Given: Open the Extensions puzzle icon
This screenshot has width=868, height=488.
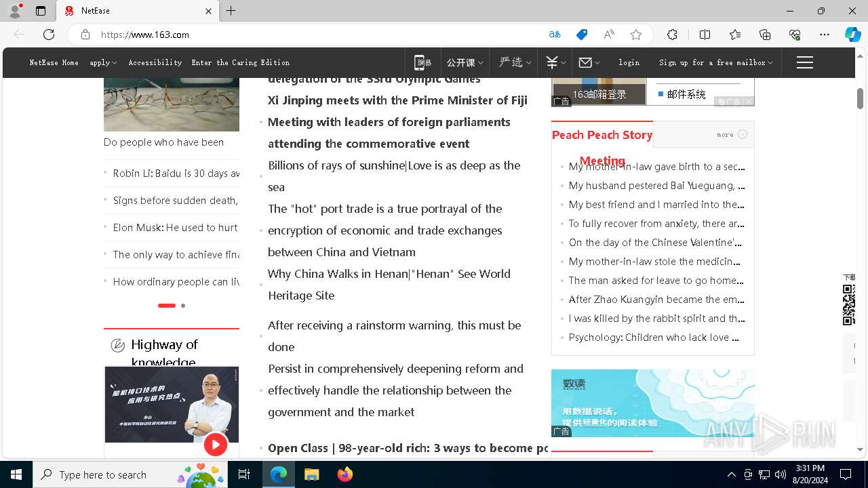Looking at the screenshot, I should pyautogui.click(x=672, y=35).
